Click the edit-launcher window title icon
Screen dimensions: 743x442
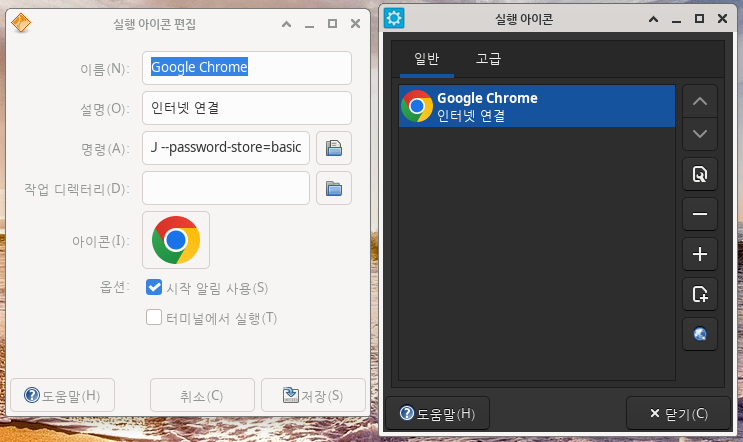point(21,23)
